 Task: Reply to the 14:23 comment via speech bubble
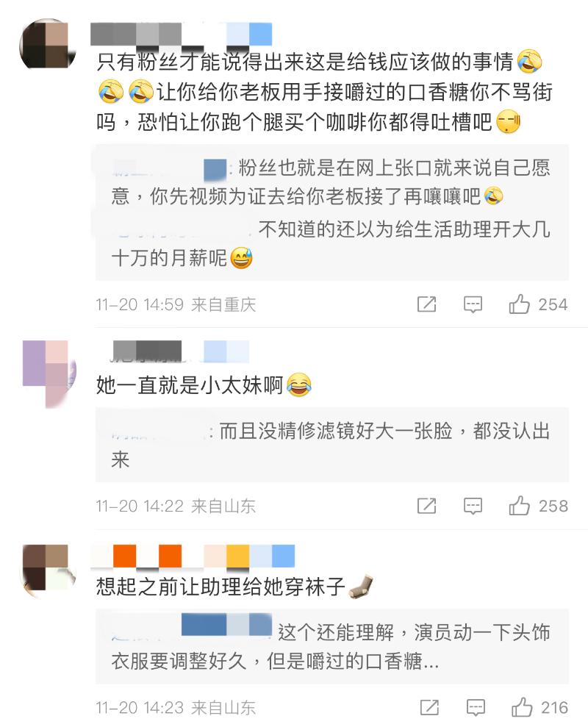tap(476, 708)
